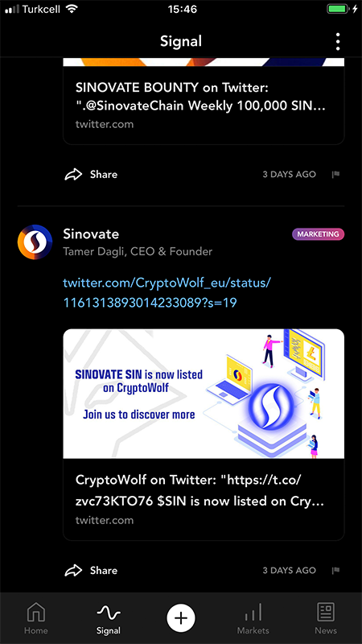Viewport: 362px width, 644px height.
Task: Open the SINOVATE SIN listed on CryptoWolf image
Action: coord(204,394)
